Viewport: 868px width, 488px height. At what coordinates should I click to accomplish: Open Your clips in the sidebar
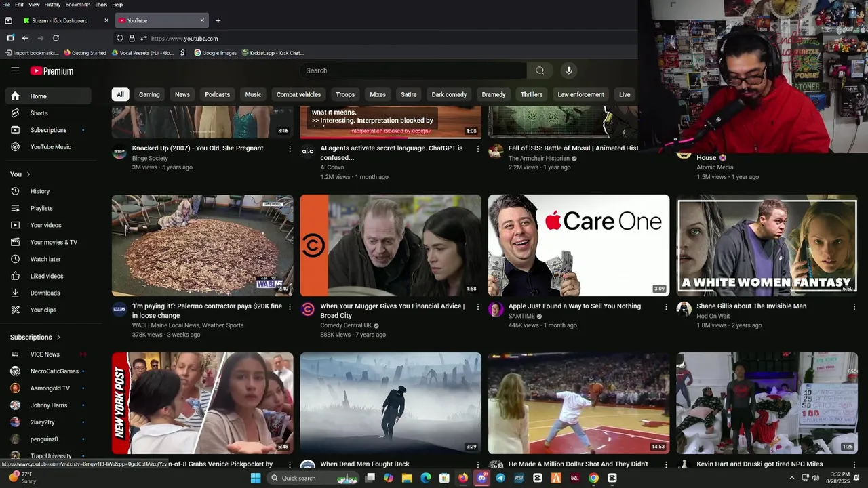[x=47, y=310]
